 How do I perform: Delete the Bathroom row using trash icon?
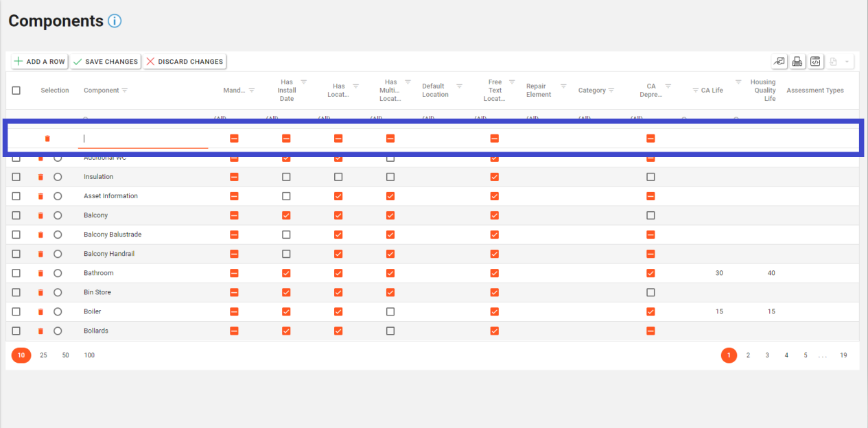pos(40,273)
